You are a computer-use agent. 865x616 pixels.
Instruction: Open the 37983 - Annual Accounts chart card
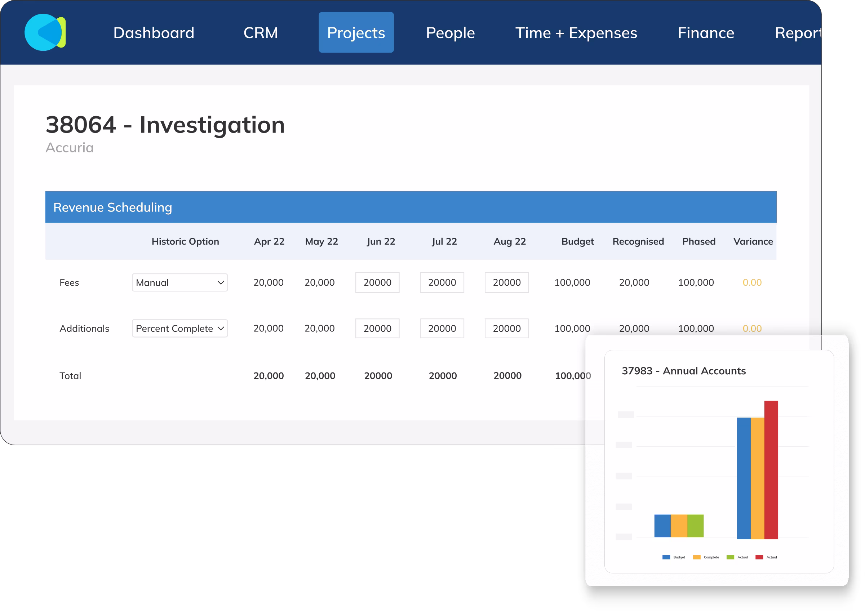pyautogui.click(x=683, y=371)
